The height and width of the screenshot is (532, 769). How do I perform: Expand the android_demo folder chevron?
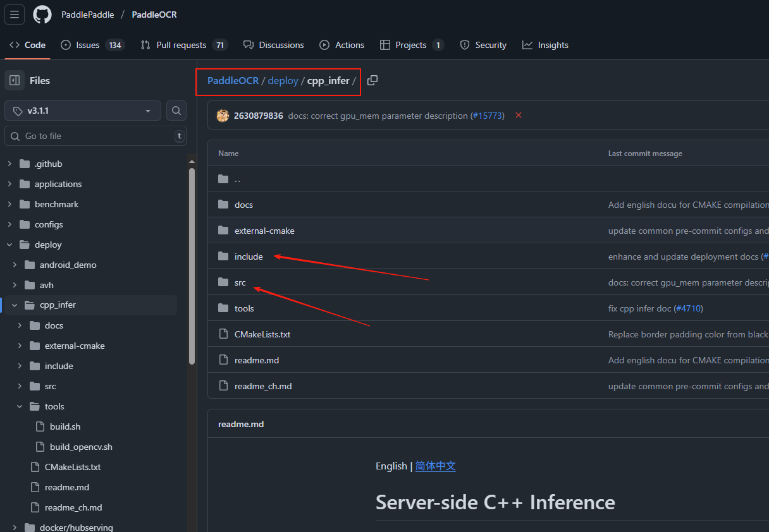[15, 265]
